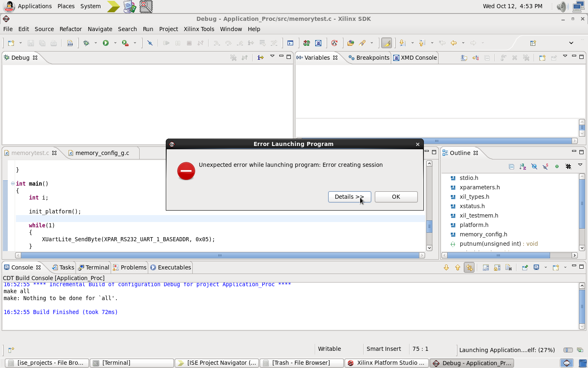Toggle Hide Inactive Elements in Outline toolbar
588x368 pixels.
(568, 166)
